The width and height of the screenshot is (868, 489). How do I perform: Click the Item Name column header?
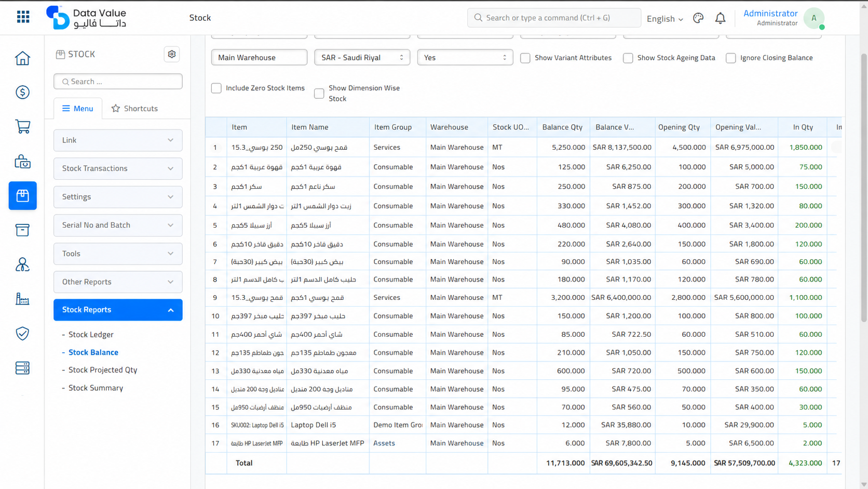tap(328, 127)
